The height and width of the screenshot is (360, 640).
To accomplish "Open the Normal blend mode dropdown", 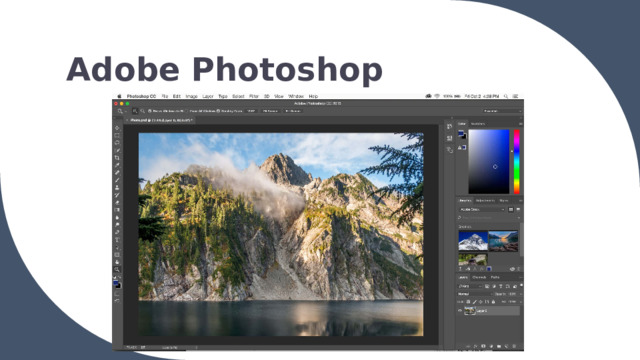I will pyautogui.click(x=475, y=294).
